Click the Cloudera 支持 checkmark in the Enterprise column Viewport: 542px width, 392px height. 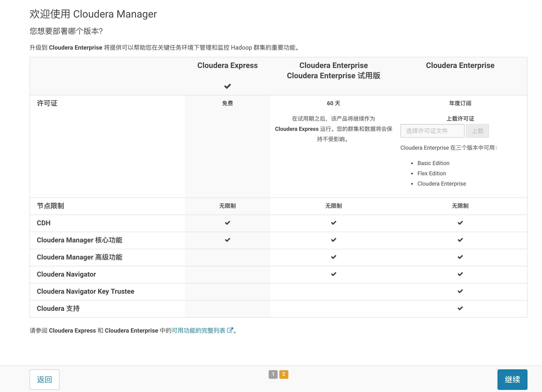pos(460,308)
